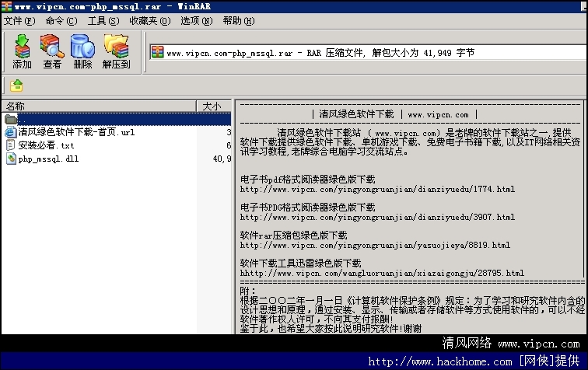588x370 pixels.
Task: Click the dianziyuedu/3907.html URL in comment
Action: click(x=377, y=217)
